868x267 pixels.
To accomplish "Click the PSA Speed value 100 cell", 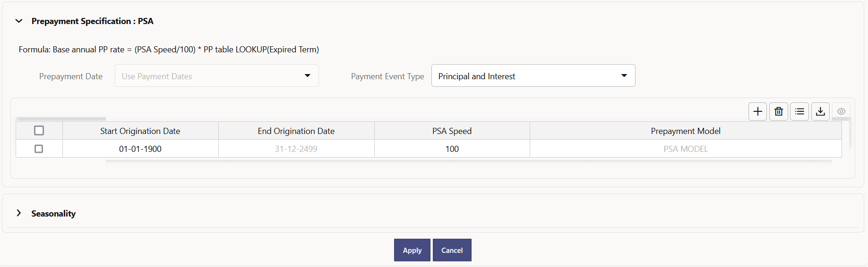I will [452, 149].
